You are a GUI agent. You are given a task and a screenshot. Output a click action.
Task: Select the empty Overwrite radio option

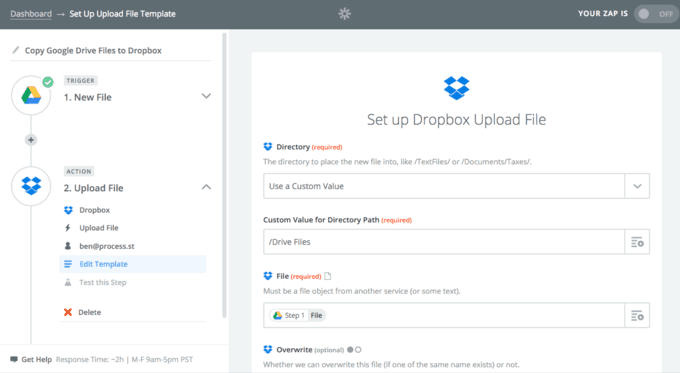pos(358,350)
